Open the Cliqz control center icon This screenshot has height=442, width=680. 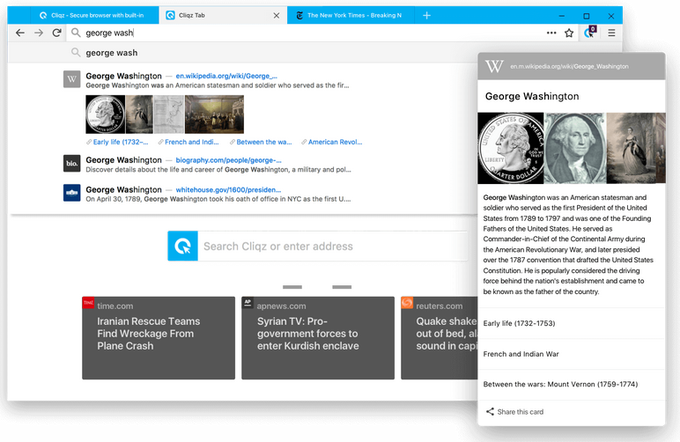[590, 32]
